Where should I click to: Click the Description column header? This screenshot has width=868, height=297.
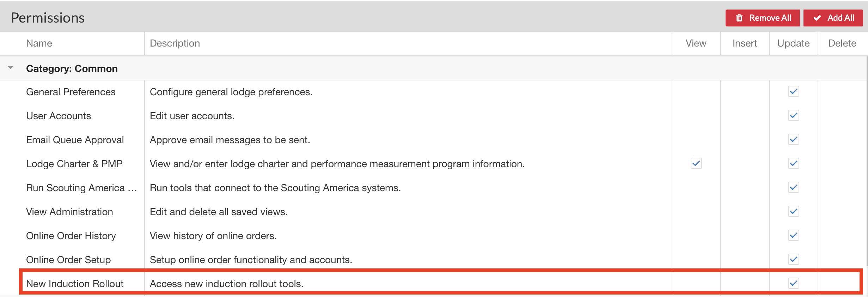coord(175,43)
